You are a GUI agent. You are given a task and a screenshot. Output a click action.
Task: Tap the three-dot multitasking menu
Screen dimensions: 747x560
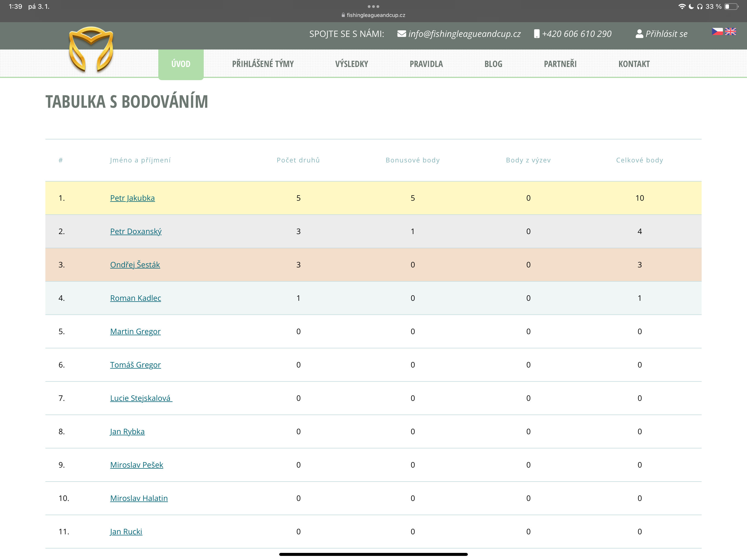click(x=373, y=6)
